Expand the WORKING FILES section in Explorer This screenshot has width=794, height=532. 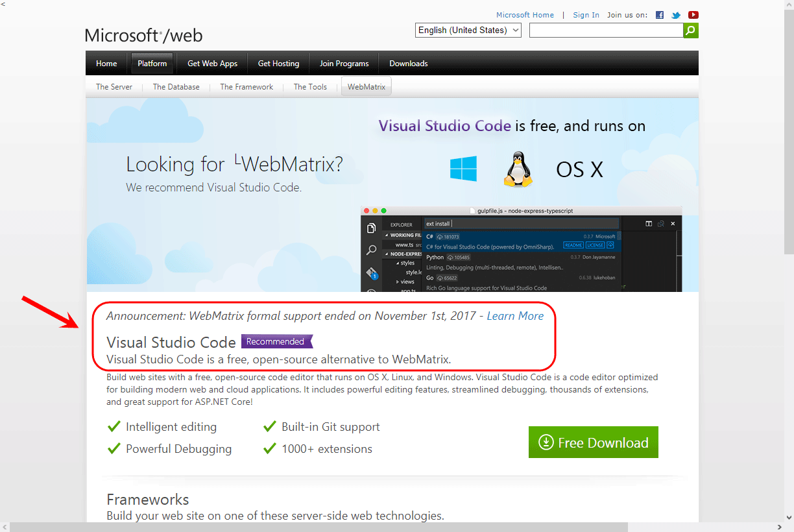[x=403, y=235]
